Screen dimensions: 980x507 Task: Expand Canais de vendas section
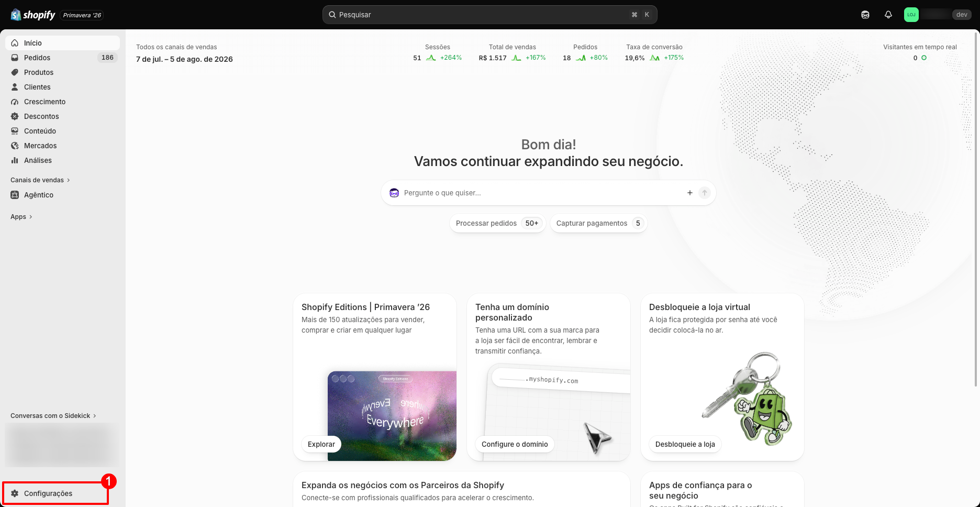(x=40, y=180)
